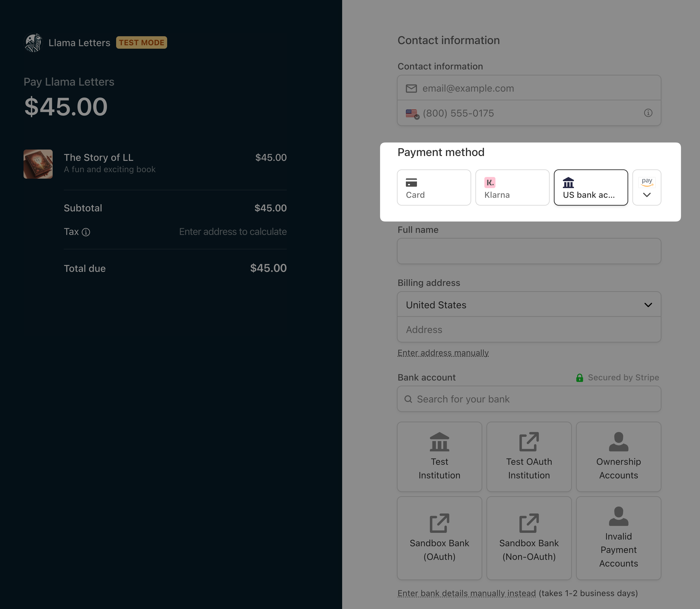
Task: Open the phone country flag selector
Action: (x=412, y=114)
